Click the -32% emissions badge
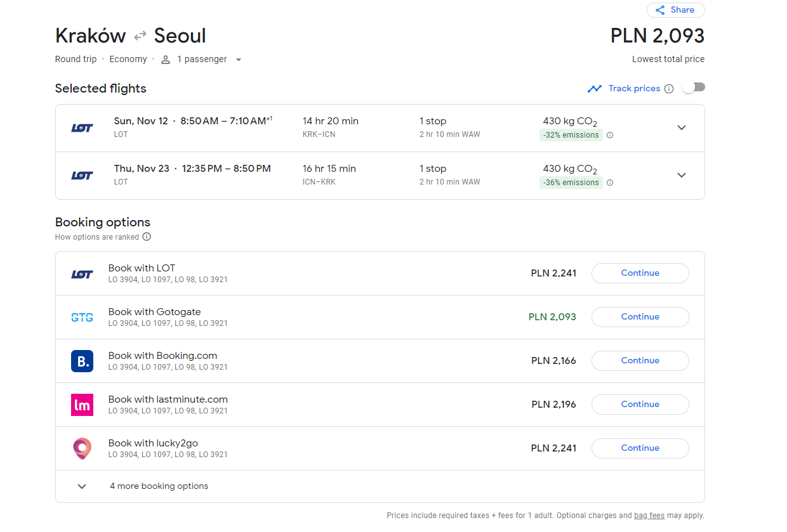The width and height of the screenshot is (787, 532). 571,135
